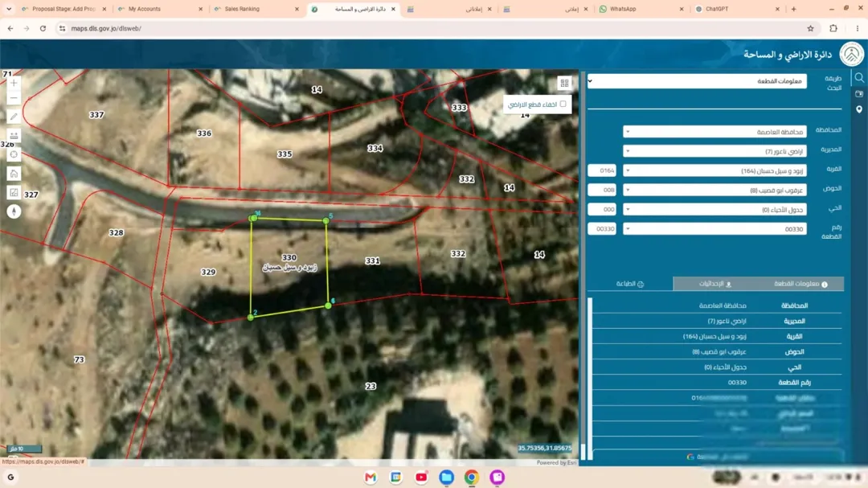Open the pink app on the shelf

497,477
